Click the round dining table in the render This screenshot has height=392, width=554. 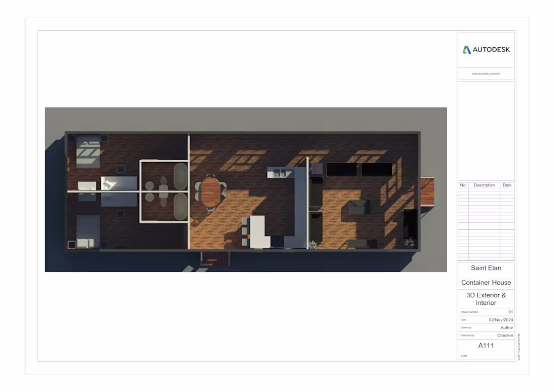(212, 190)
